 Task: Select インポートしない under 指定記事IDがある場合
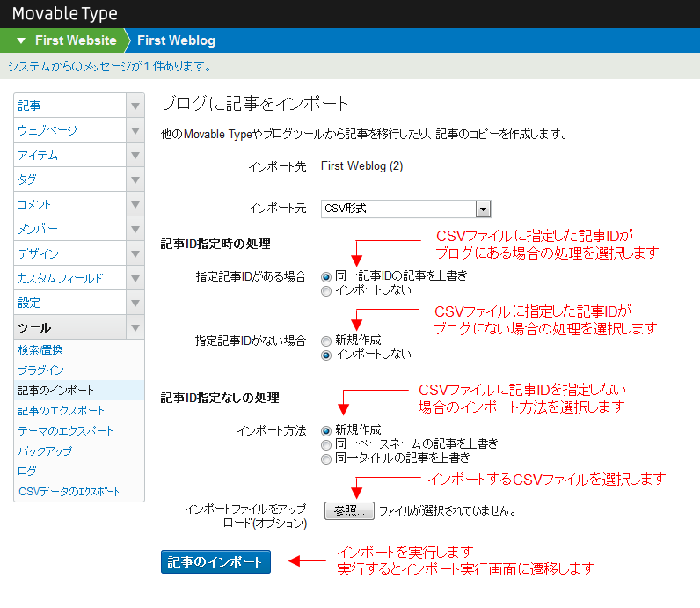[x=326, y=291]
